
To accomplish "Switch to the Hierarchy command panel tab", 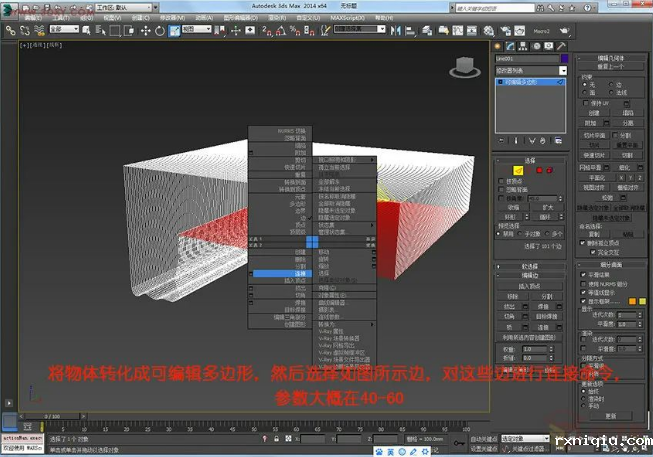I will pyautogui.click(x=523, y=46).
